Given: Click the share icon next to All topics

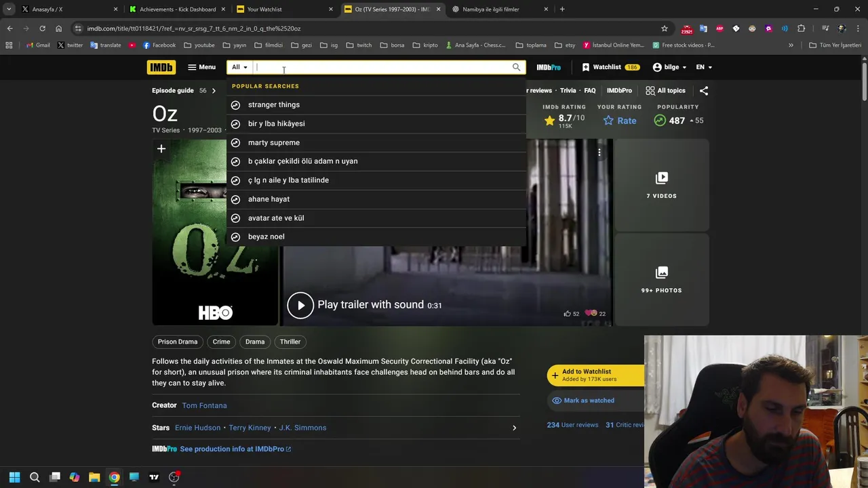Looking at the screenshot, I should pyautogui.click(x=703, y=91).
